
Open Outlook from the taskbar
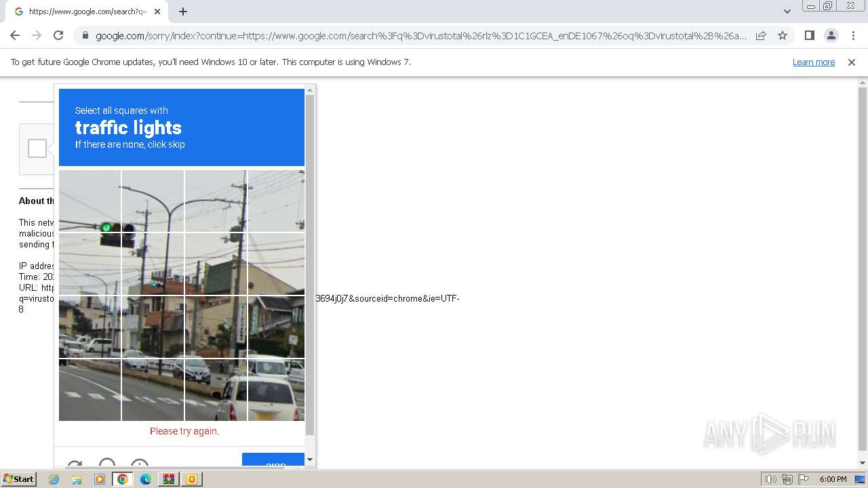[192, 479]
